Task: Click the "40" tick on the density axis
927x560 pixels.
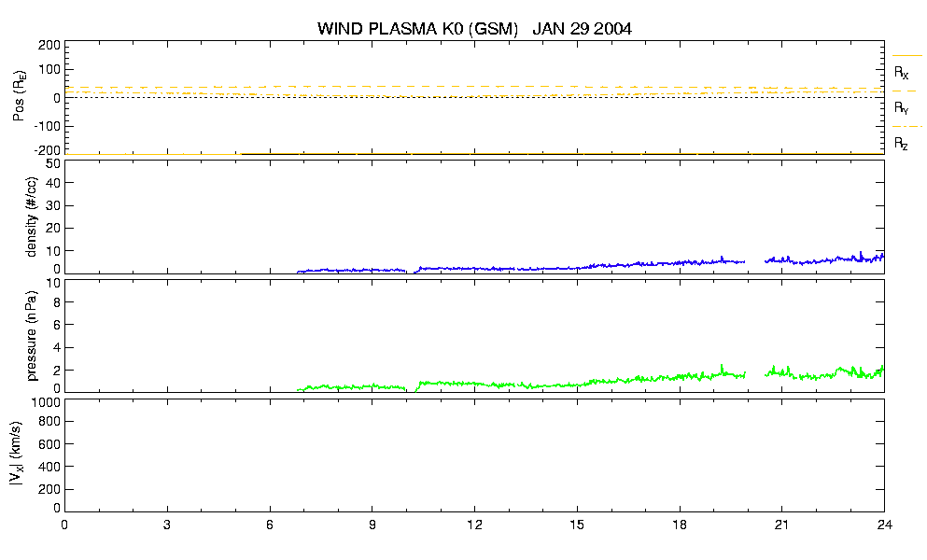Action: (x=53, y=183)
